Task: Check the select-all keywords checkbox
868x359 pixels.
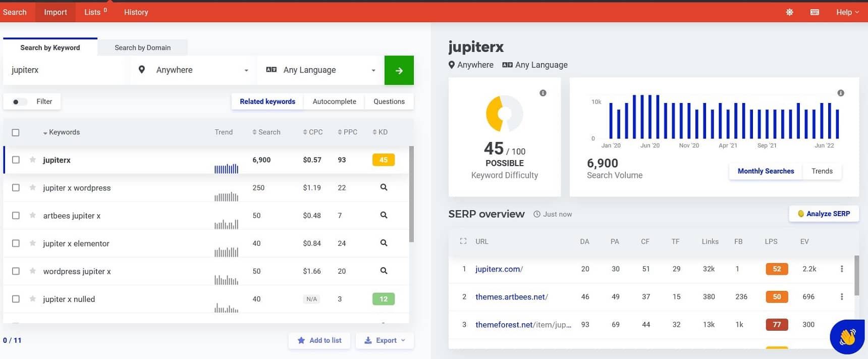Action: click(x=16, y=132)
